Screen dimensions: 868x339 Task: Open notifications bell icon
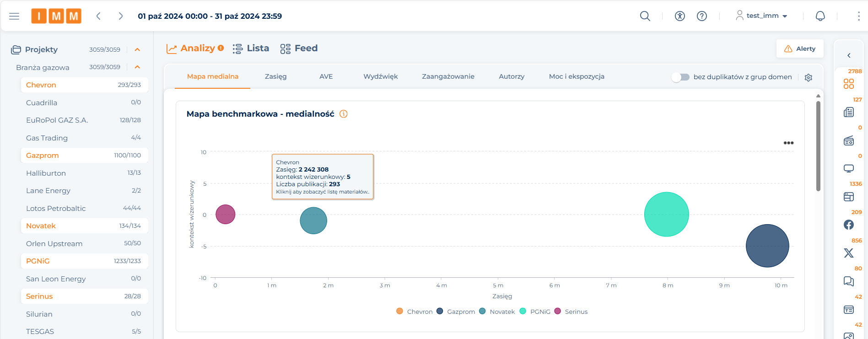820,16
